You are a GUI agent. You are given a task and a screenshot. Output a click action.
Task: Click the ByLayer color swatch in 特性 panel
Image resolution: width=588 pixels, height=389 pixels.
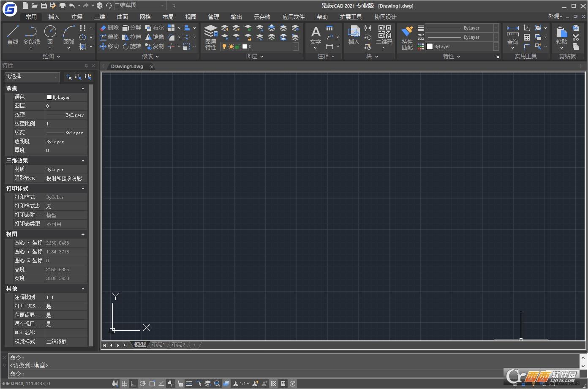pyautogui.click(x=430, y=46)
